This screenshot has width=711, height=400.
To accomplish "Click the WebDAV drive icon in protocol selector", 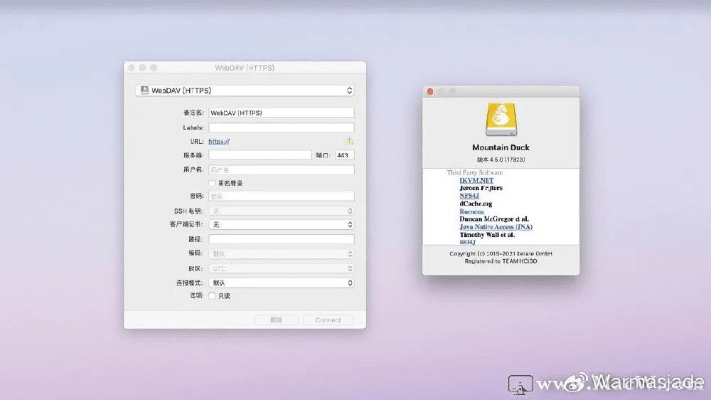I will 145,91.
